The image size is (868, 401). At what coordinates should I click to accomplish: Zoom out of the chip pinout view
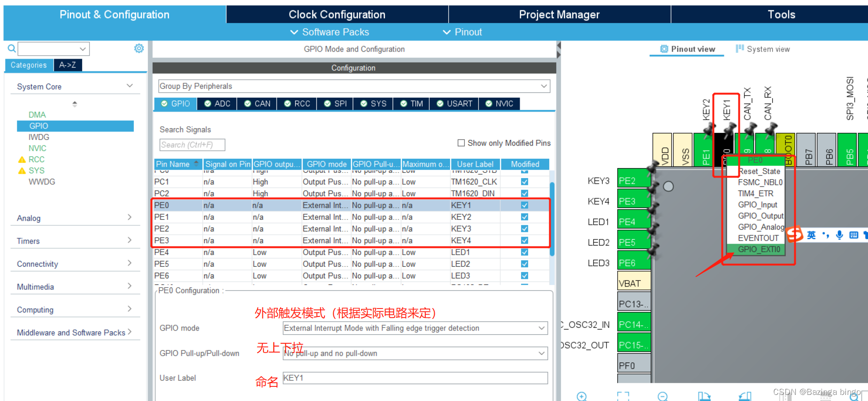pos(662,396)
